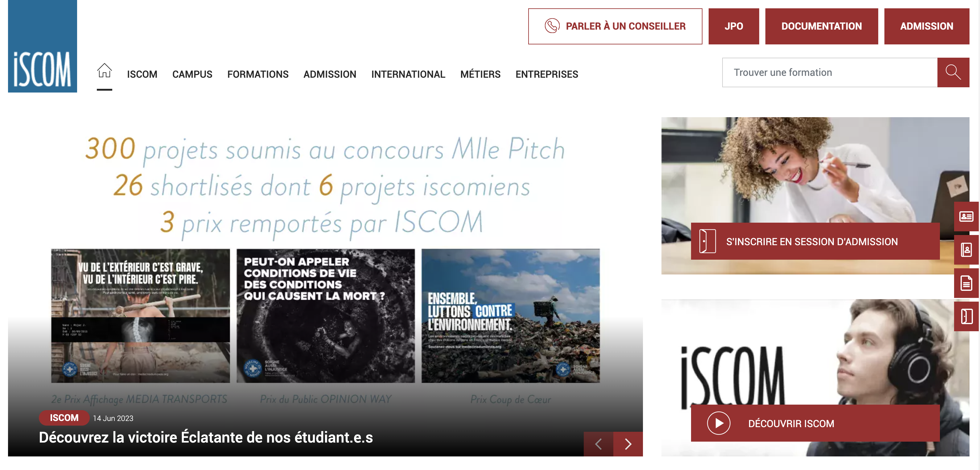This screenshot has width=980, height=470.
Task: Advance to next carousel slide
Action: [x=628, y=444]
